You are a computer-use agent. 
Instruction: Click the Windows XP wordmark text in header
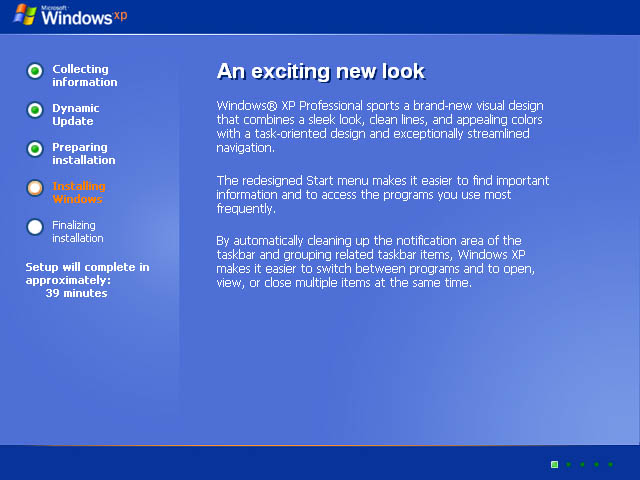point(84,16)
